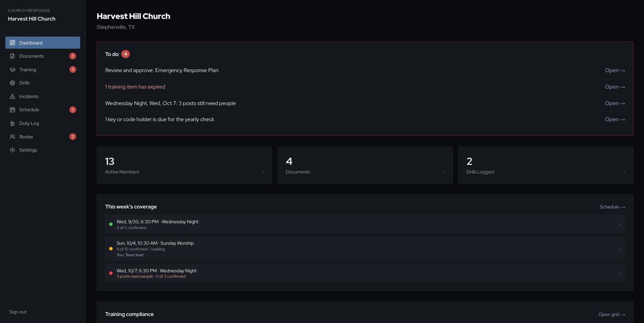
Task: Click the Documents file icon
Action: [x=12, y=56]
